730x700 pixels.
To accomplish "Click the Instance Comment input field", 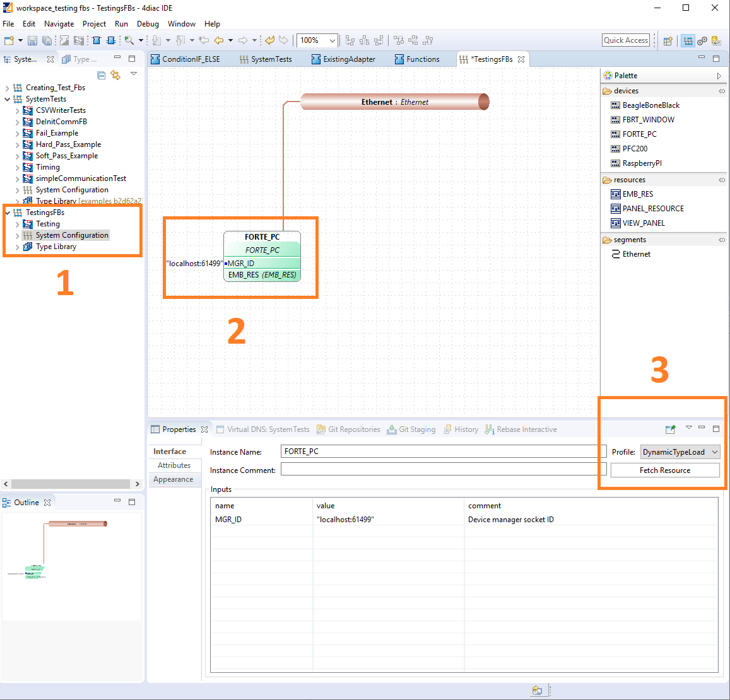I will coord(443,470).
